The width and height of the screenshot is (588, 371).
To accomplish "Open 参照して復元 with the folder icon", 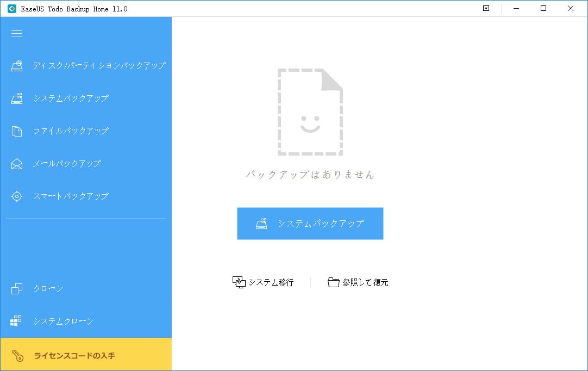I will [358, 282].
